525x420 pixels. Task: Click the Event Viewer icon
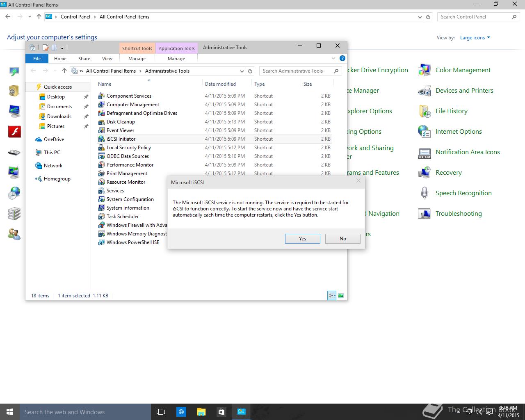pos(101,130)
